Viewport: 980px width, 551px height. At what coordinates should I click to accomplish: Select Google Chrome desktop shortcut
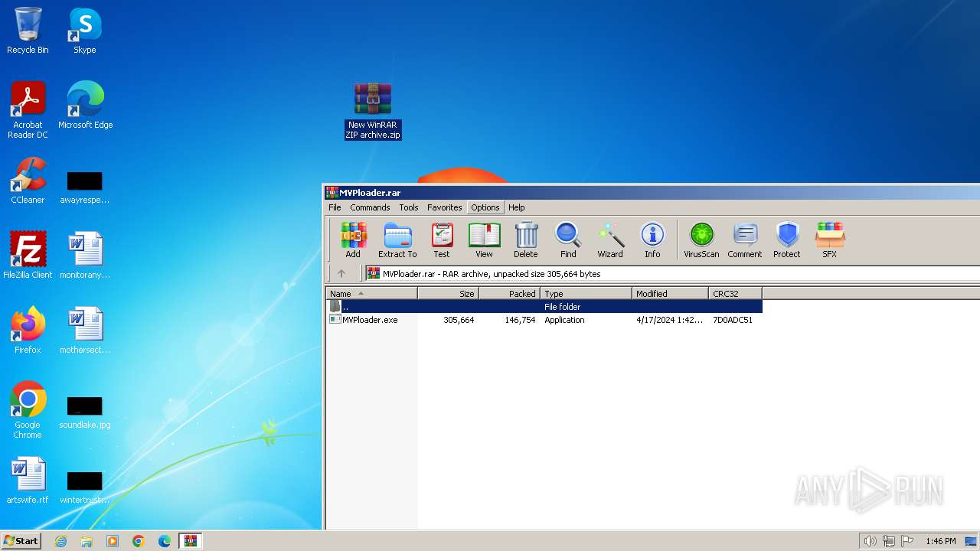tap(28, 410)
